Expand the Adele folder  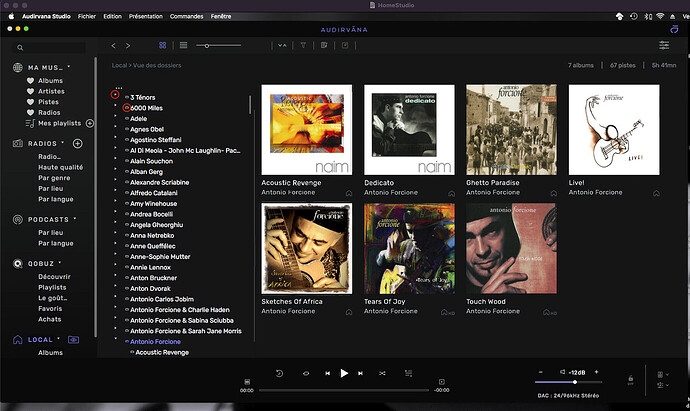(115, 116)
